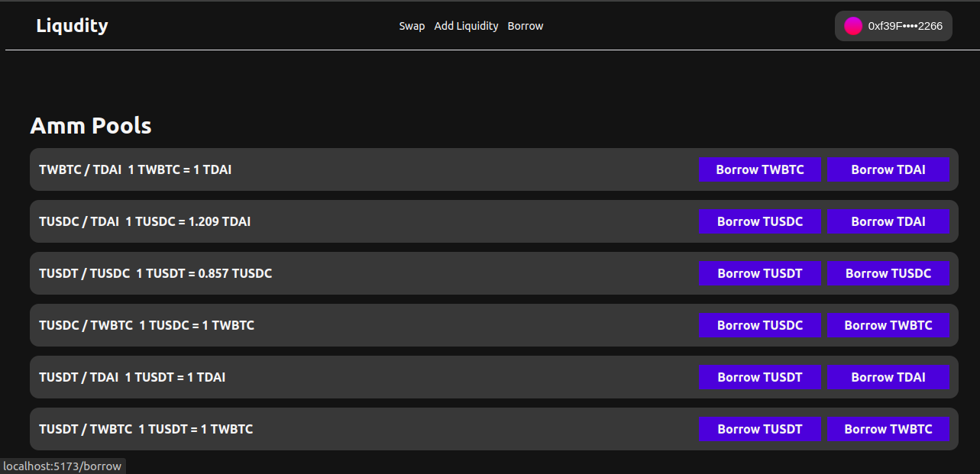This screenshot has width=980, height=474.
Task: Click the pink wallet avatar icon
Action: point(852,26)
